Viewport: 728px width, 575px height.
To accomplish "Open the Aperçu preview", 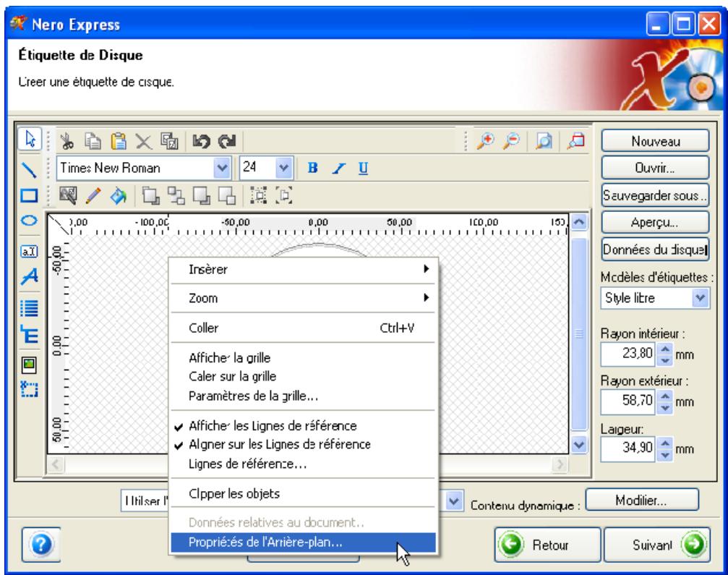I will click(655, 223).
